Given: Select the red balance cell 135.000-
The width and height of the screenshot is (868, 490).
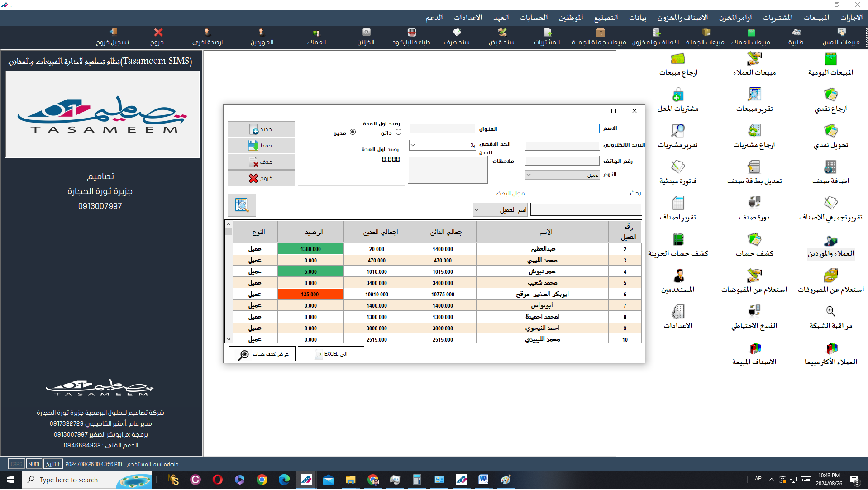Looking at the screenshot, I should click(311, 295).
